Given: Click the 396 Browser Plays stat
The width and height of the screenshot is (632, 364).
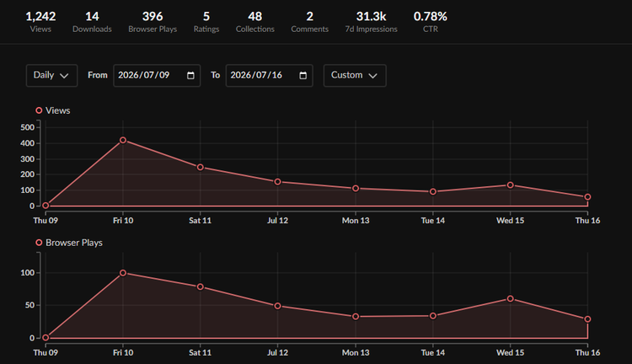Looking at the screenshot, I should pyautogui.click(x=153, y=22).
